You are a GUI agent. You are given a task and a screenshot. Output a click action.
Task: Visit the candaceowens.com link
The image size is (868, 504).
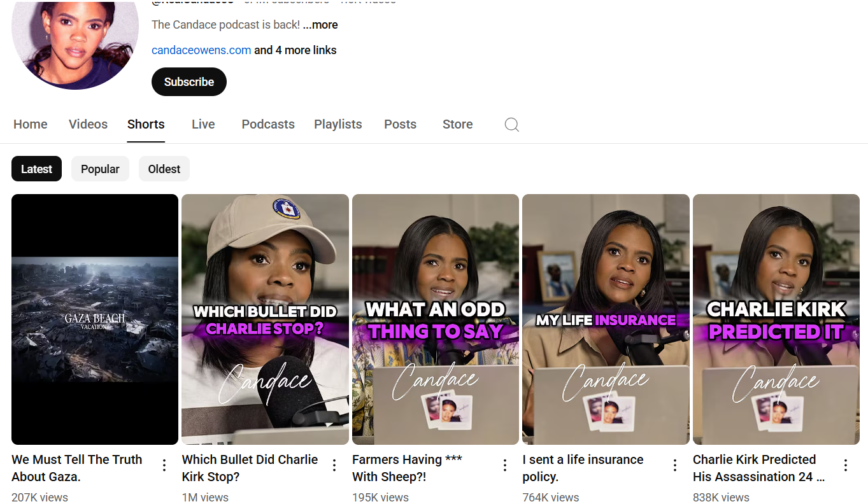(201, 50)
